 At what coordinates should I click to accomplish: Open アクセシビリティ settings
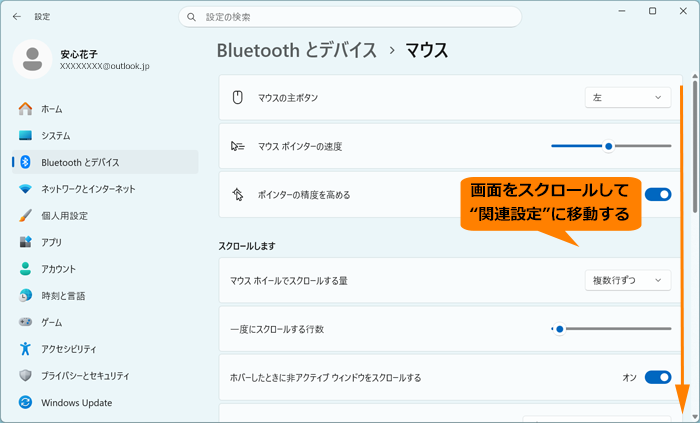[x=105, y=348]
